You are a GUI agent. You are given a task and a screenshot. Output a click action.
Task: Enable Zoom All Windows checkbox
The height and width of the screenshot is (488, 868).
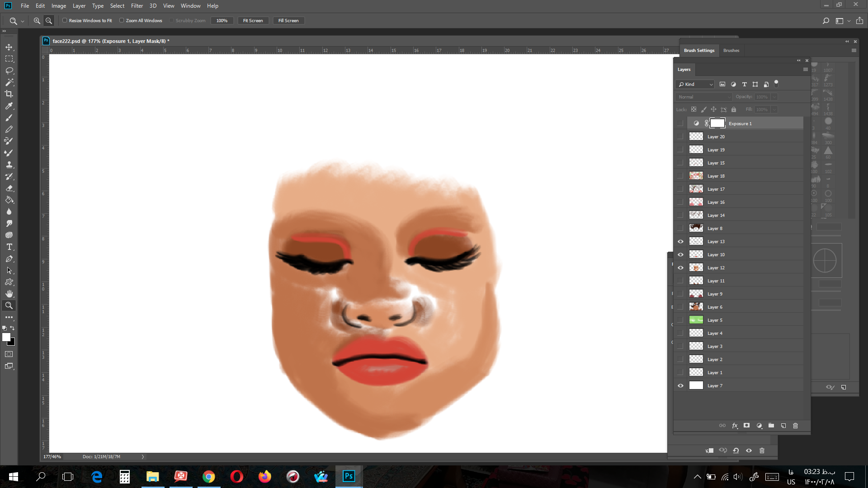(x=122, y=20)
